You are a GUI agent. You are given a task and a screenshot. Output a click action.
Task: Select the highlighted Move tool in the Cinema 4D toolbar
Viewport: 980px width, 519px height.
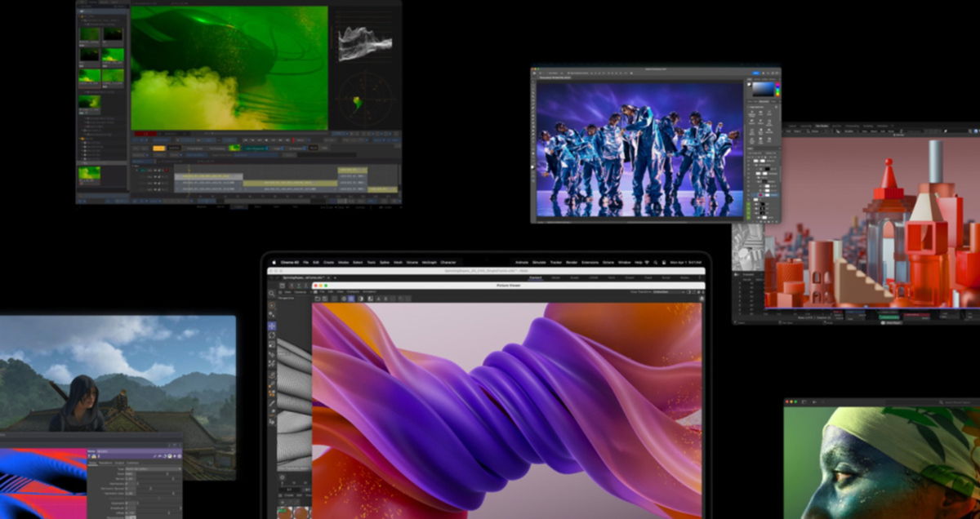click(x=272, y=326)
